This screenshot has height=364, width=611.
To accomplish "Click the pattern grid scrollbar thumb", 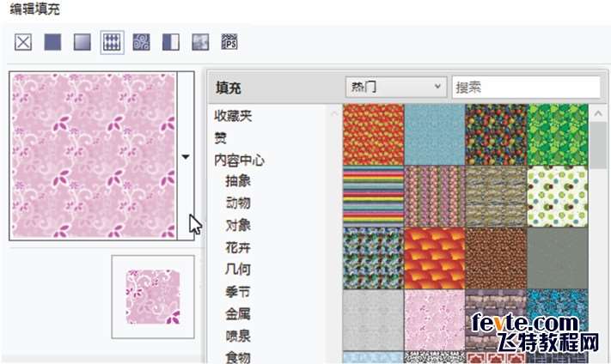I will click(x=598, y=145).
